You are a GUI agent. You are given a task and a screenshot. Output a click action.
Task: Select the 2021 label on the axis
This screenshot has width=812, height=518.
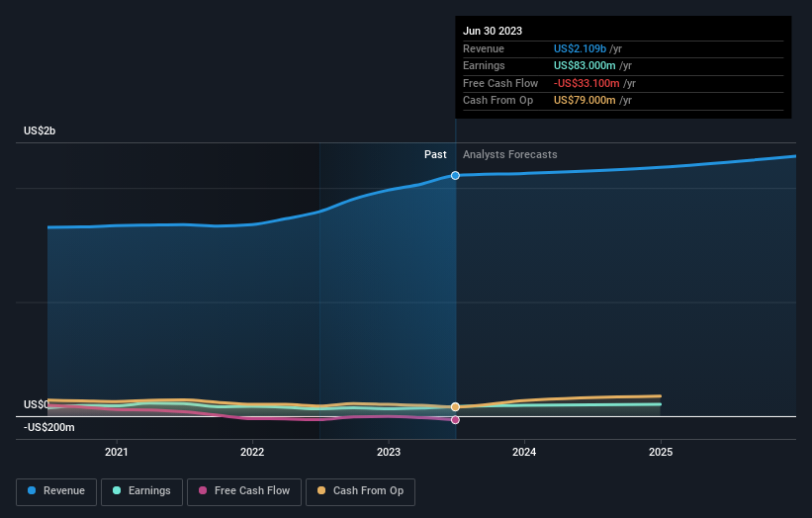click(x=117, y=452)
